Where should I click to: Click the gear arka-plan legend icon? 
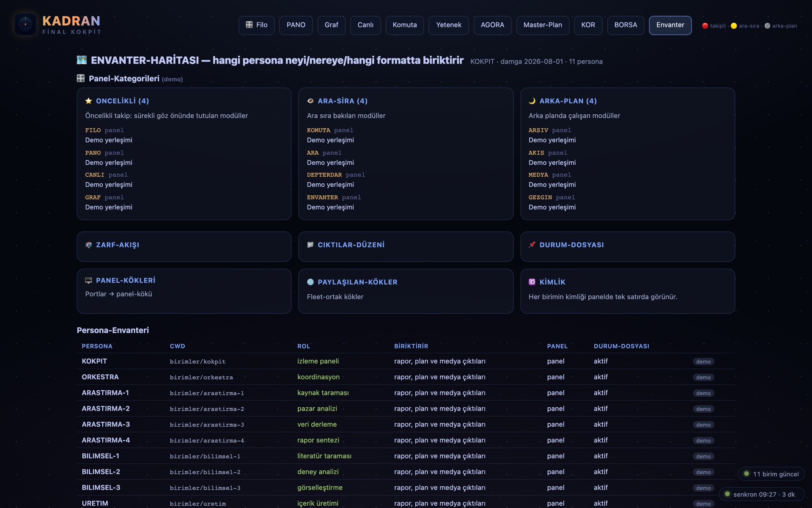coord(767,26)
